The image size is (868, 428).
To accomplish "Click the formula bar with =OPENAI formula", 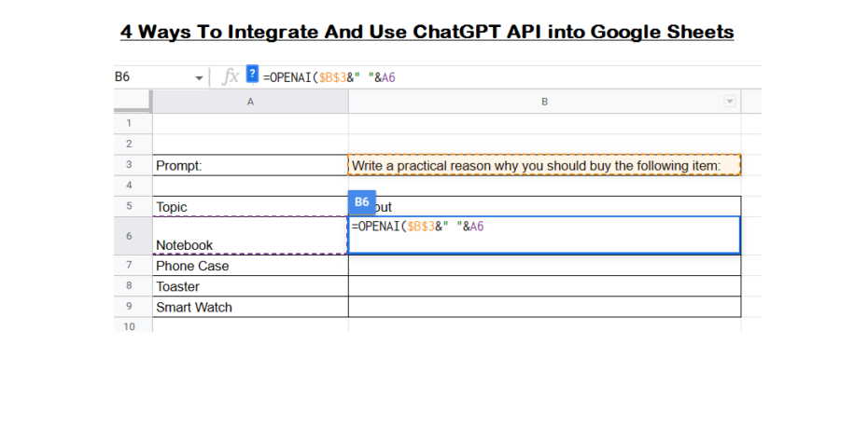I will (x=510, y=76).
